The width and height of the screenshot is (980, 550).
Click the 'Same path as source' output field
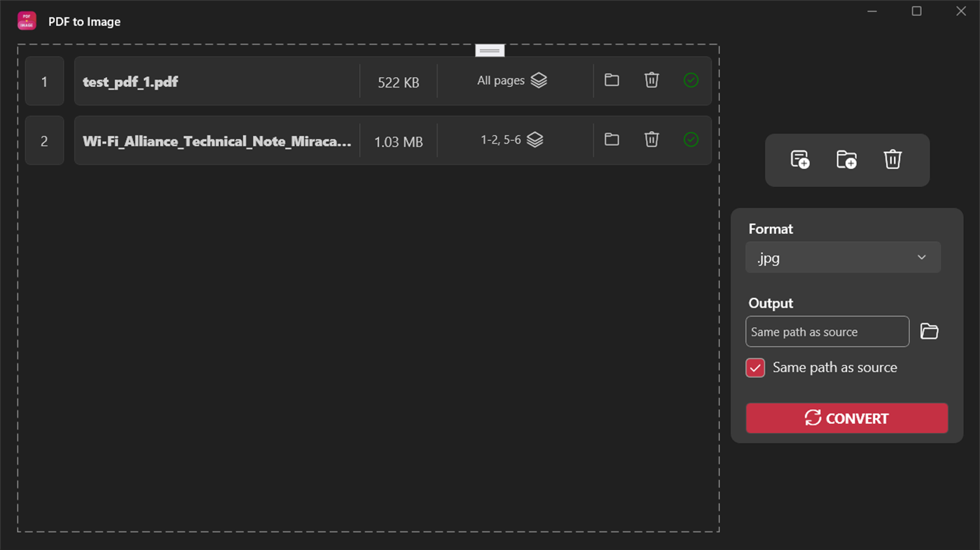coord(827,331)
